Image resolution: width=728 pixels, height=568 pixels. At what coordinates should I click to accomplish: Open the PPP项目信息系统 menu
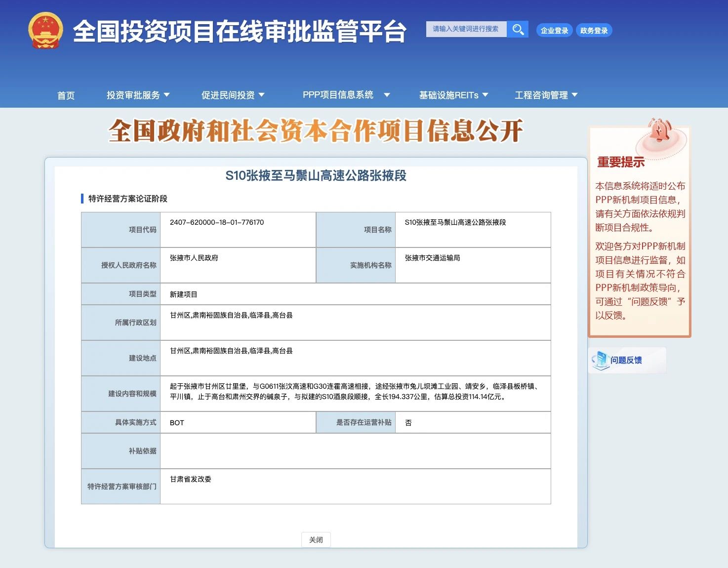point(338,95)
